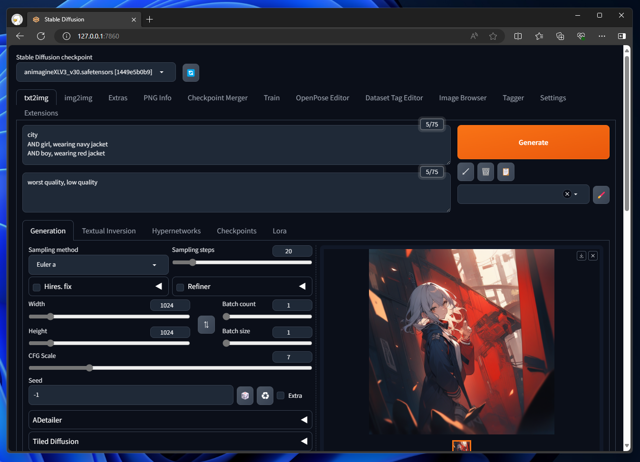View site information icon in address bar
640x462 pixels.
pos(66,36)
